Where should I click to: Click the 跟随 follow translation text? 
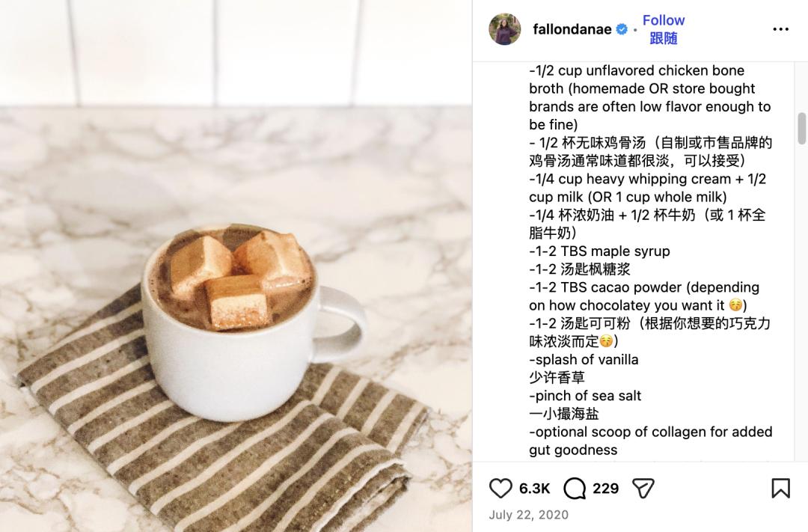pos(663,39)
